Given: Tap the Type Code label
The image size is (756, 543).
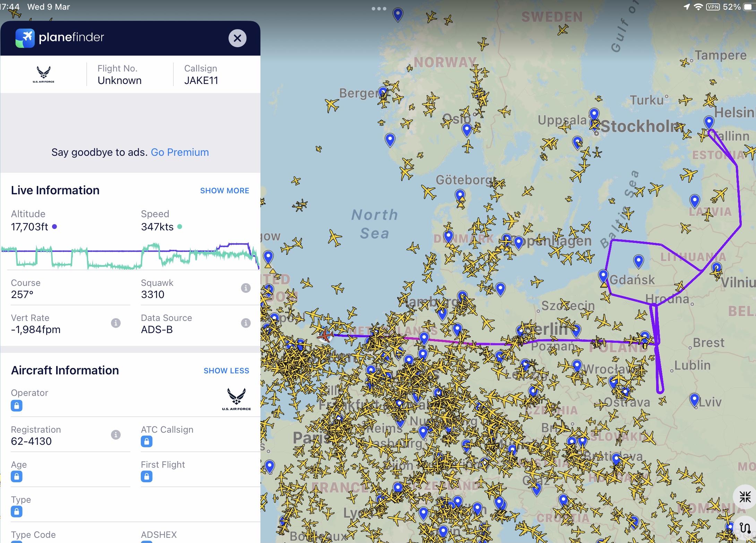Looking at the screenshot, I should coord(33,535).
